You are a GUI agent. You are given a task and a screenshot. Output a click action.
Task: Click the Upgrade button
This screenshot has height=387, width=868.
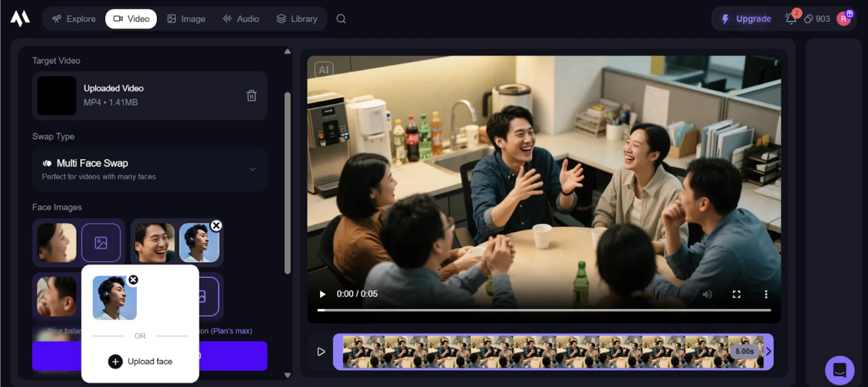746,19
